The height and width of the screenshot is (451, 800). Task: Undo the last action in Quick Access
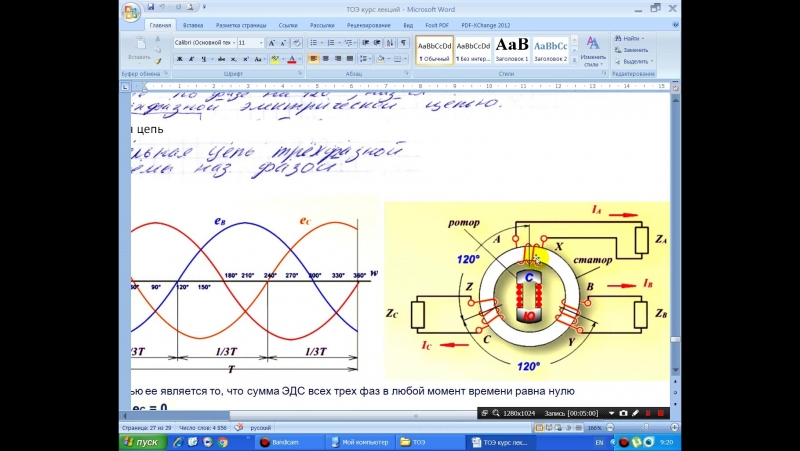coord(162,7)
